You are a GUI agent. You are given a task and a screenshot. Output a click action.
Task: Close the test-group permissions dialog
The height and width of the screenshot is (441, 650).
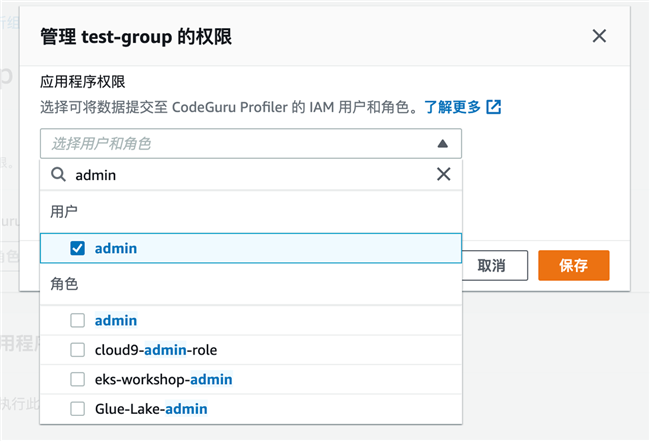point(599,36)
